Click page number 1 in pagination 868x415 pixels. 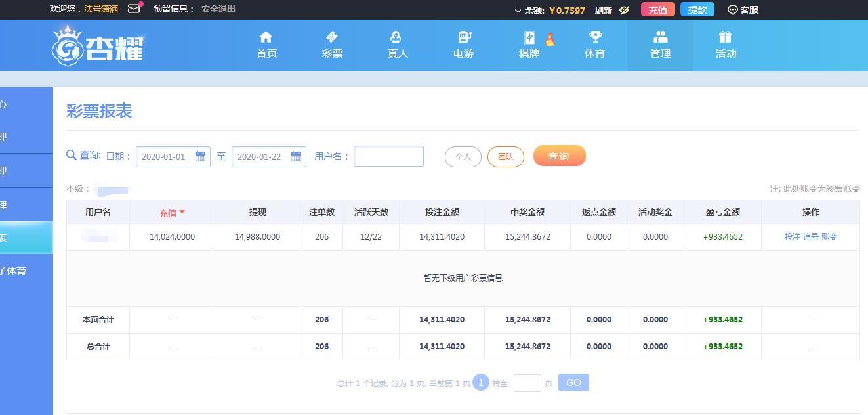click(x=481, y=382)
